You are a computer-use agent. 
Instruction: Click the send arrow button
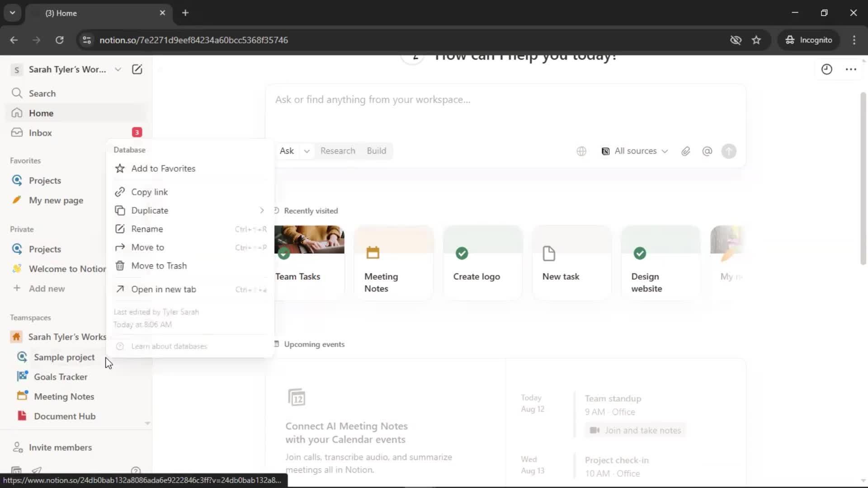click(729, 151)
